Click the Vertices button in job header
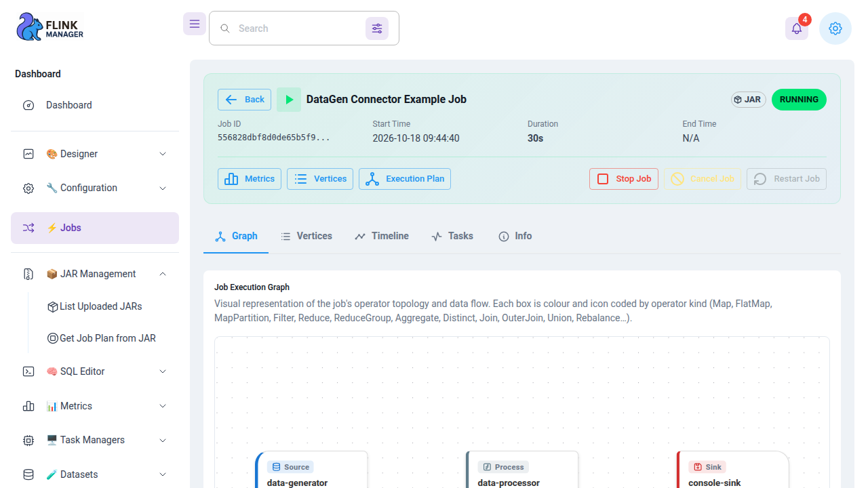 click(320, 179)
